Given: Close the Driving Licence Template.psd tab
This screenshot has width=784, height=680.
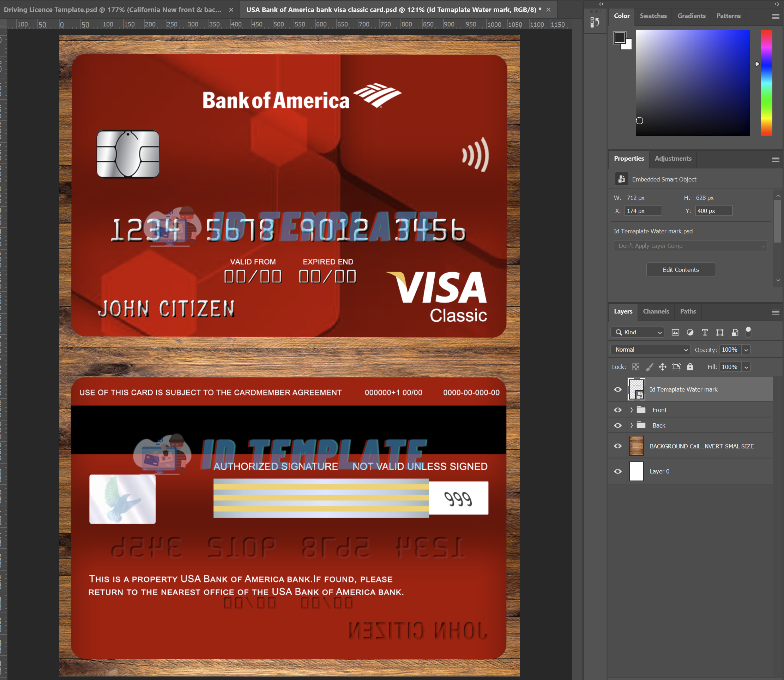Looking at the screenshot, I should click(x=231, y=10).
